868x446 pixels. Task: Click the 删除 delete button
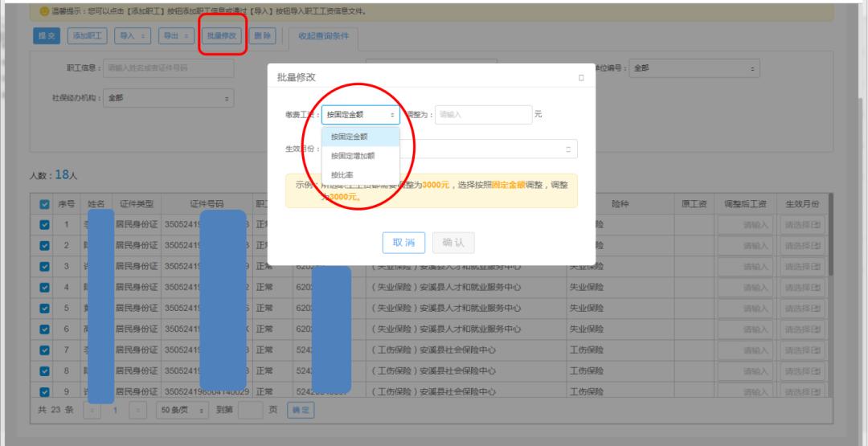(262, 36)
